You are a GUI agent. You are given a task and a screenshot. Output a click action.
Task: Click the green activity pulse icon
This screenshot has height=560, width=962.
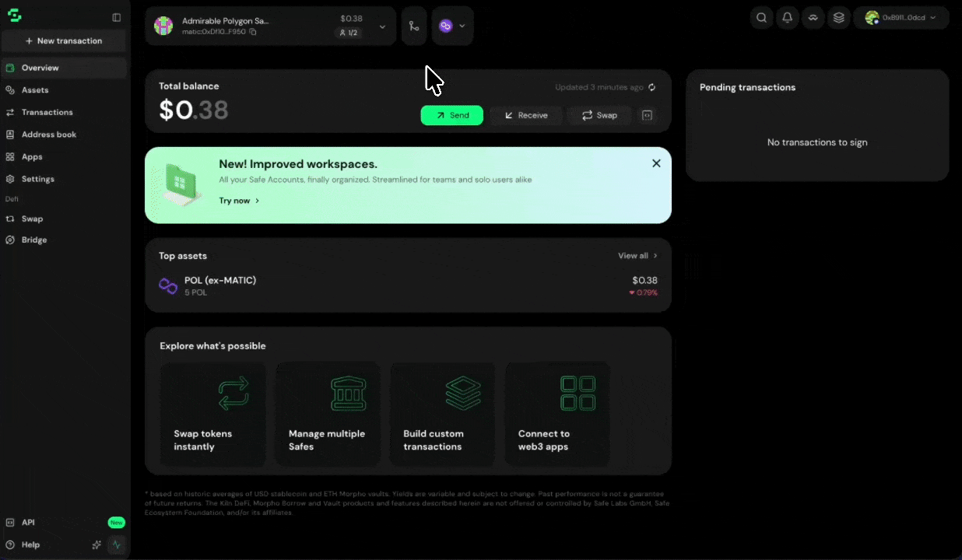pos(117,545)
